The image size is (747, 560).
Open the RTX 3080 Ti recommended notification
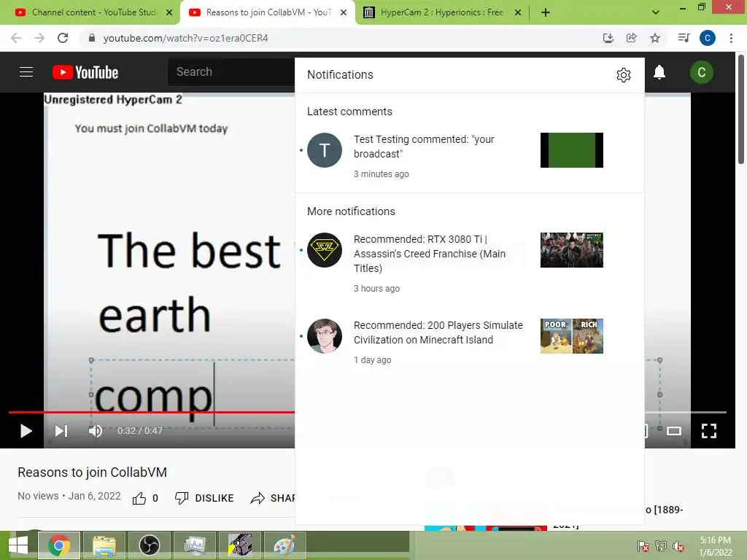pyautogui.click(x=469, y=263)
